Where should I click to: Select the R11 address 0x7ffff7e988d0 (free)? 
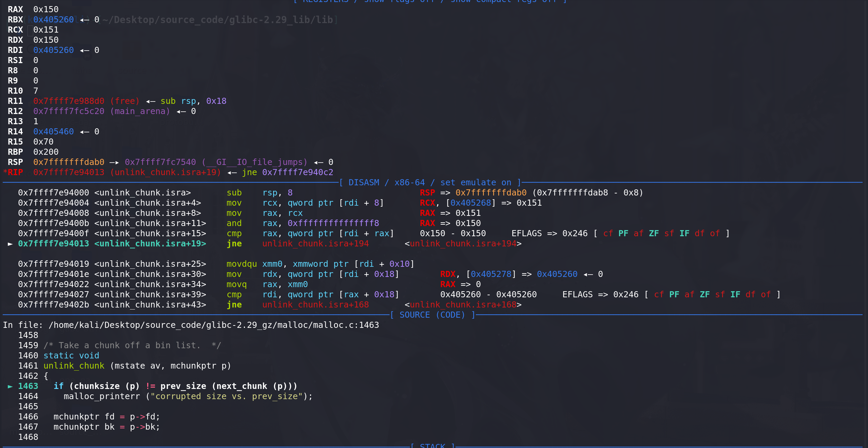pyautogui.click(x=86, y=101)
